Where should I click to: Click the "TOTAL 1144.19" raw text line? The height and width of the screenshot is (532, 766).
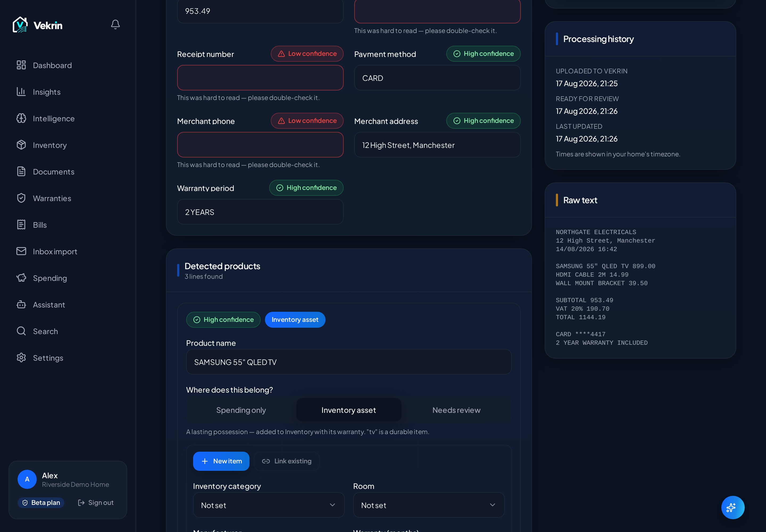[581, 317]
